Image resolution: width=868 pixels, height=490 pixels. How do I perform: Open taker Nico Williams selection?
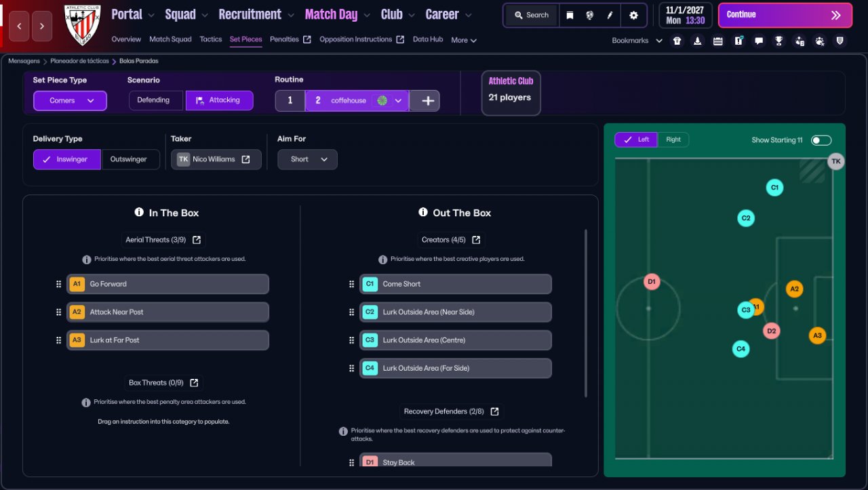(216, 159)
